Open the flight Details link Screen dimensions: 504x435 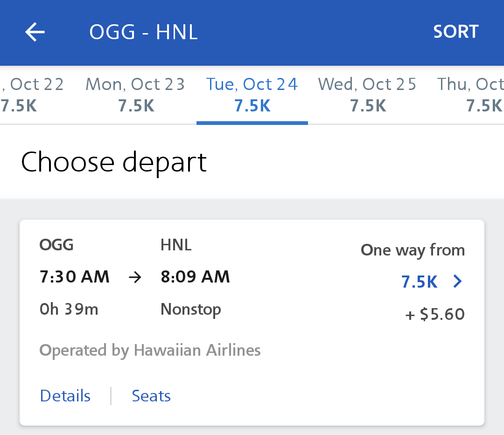point(65,396)
